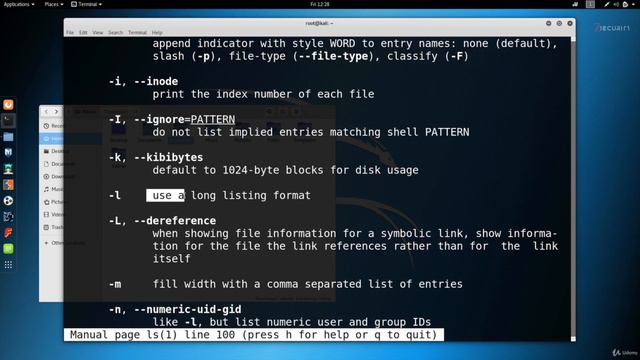Open the terminal View menu

tap(98, 32)
